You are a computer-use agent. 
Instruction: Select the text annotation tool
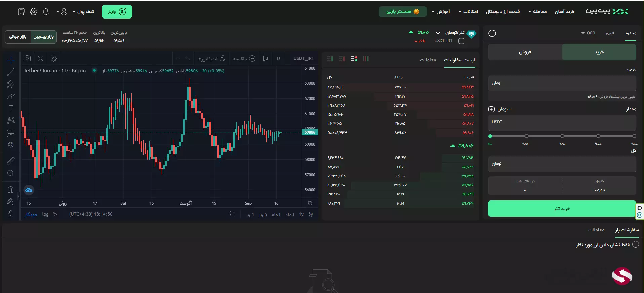(11, 108)
